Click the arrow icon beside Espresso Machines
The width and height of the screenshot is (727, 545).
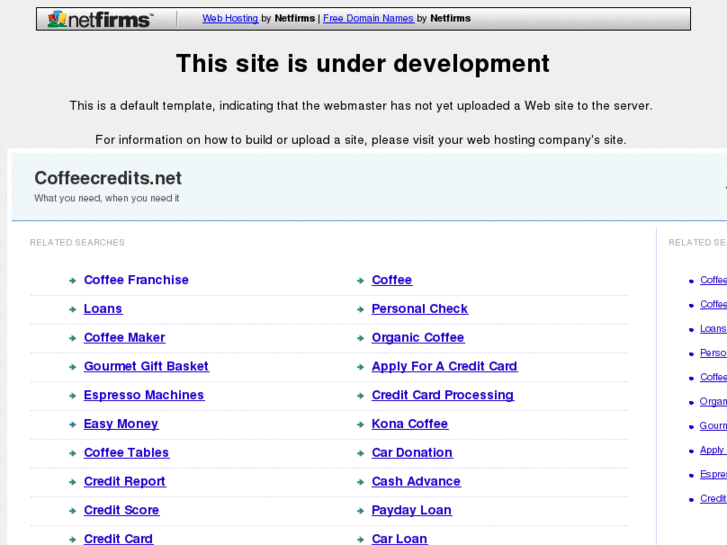click(x=72, y=396)
